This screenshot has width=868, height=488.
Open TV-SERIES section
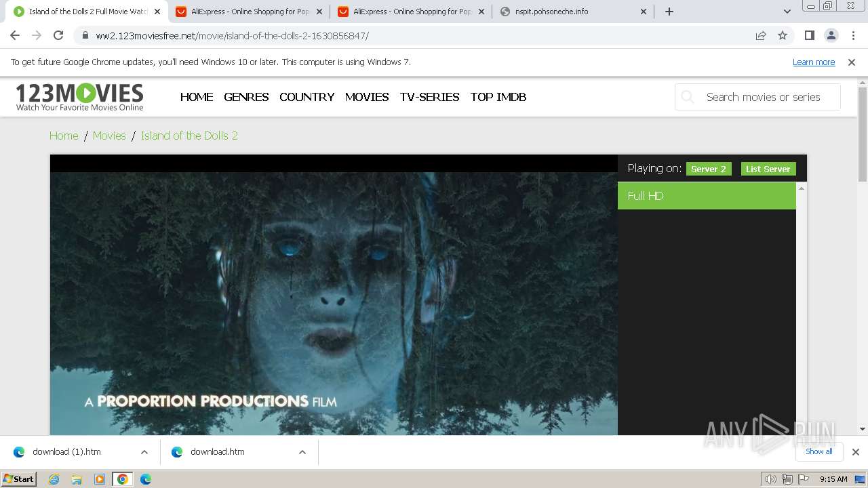coord(429,97)
